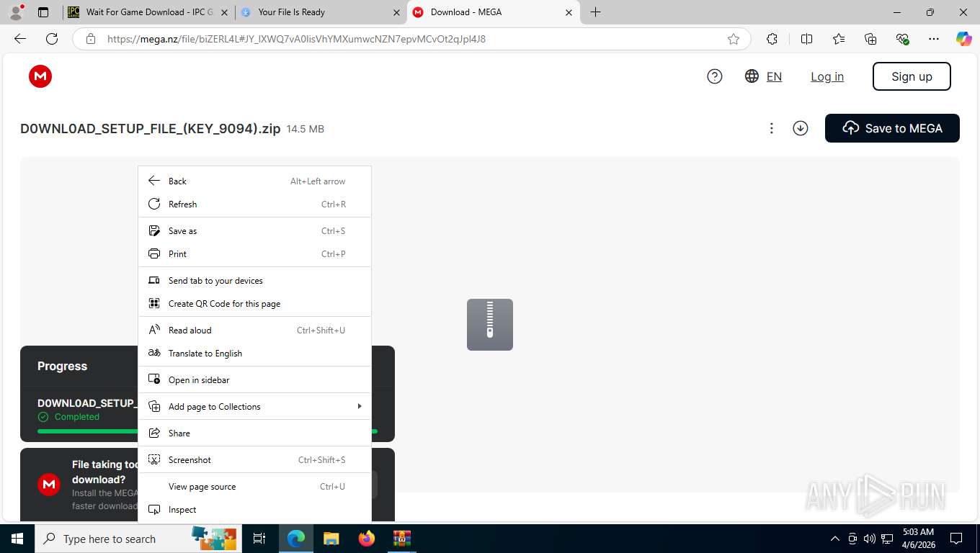Choose Share in the context menu

(254, 433)
